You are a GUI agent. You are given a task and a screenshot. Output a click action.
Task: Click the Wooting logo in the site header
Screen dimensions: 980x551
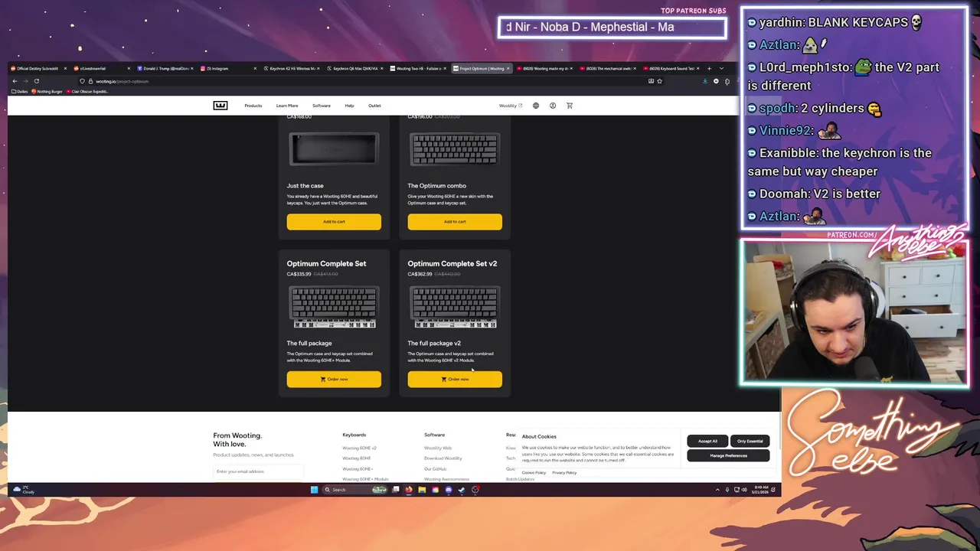[x=220, y=106]
